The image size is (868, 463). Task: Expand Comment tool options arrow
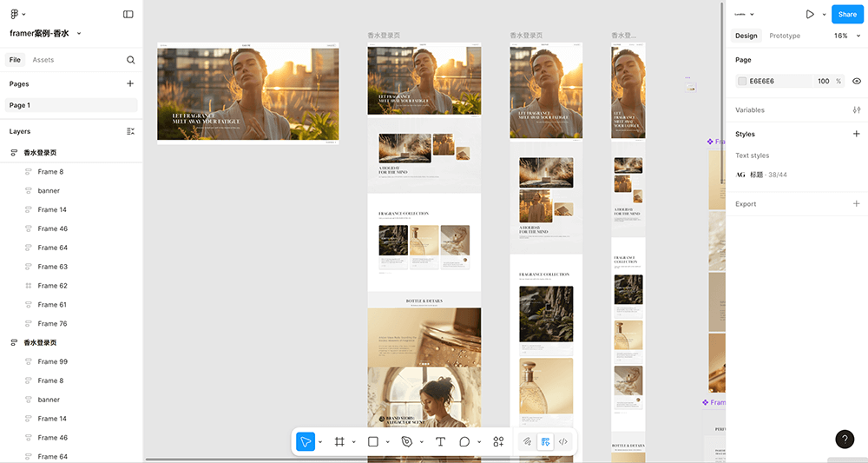479,442
